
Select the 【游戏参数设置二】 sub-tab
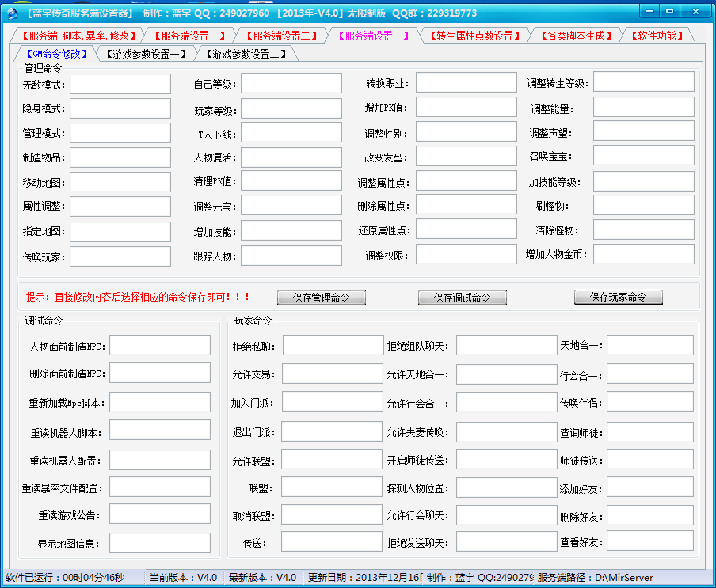(x=246, y=54)
